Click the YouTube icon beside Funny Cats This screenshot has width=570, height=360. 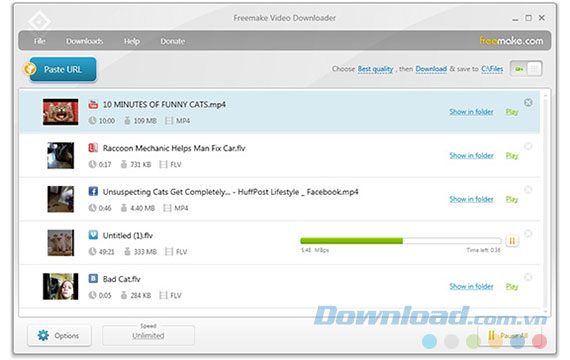[93, 104]
